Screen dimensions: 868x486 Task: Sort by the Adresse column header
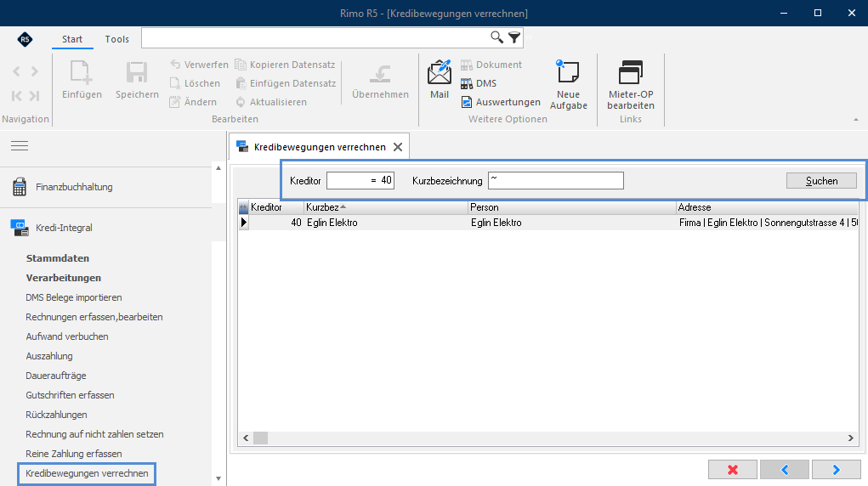point(767,207)
